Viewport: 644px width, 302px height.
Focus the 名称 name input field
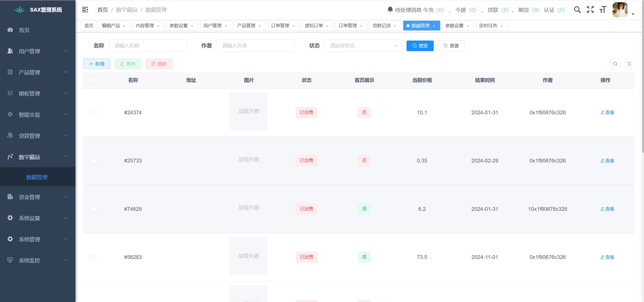pyautogui.click(x=148, y=46)
